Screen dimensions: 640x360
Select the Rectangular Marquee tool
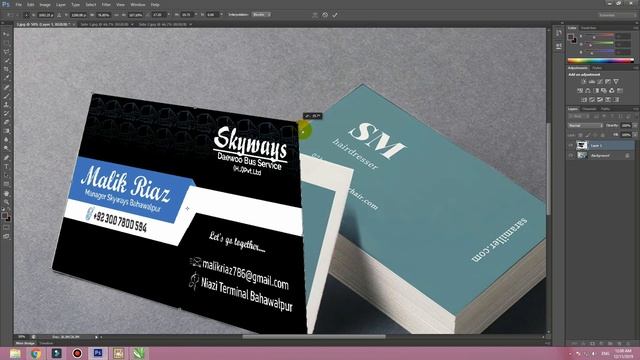click(x=6, y=43)
